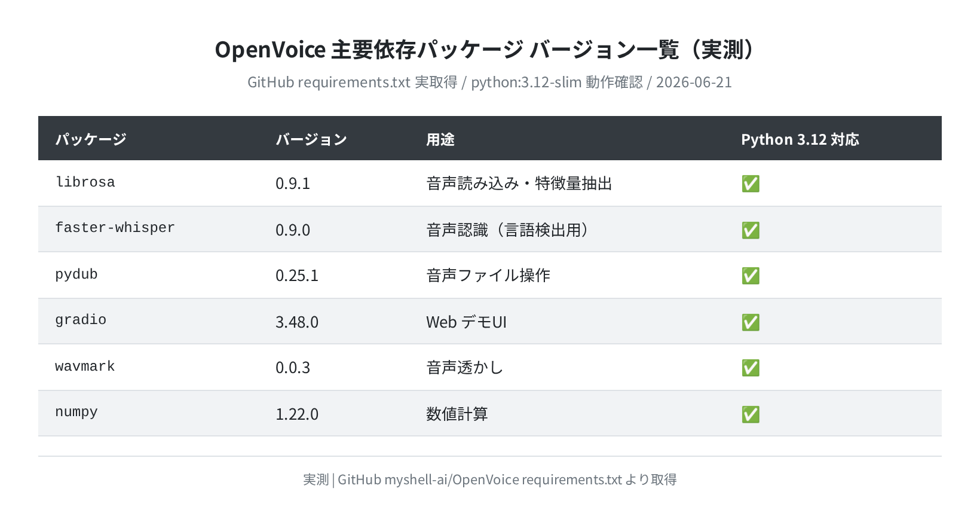Click the green checkmark in the numpy row

click(751, 414)
